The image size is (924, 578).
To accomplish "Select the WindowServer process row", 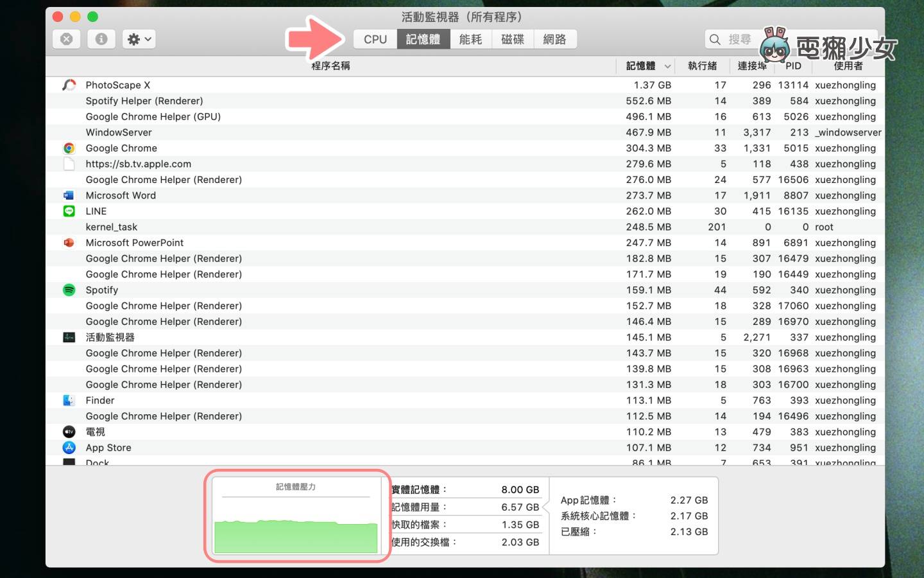I will [465, 132].
